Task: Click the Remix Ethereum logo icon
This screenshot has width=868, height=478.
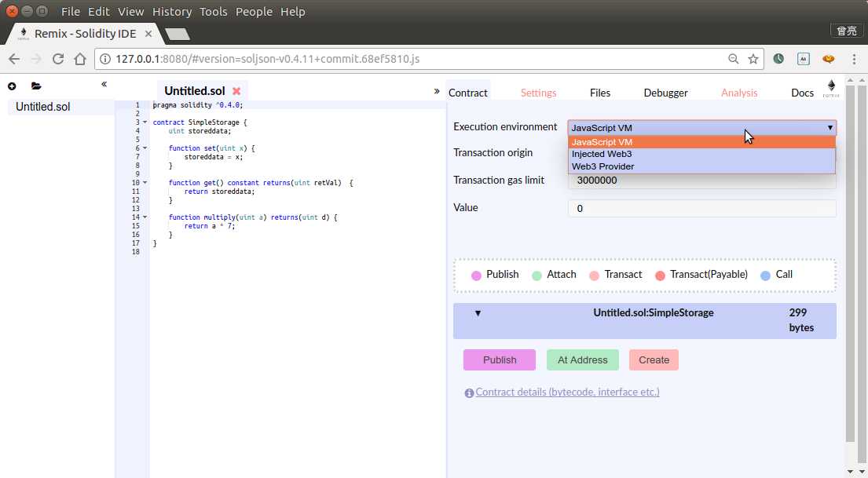Action: [831, 87]
